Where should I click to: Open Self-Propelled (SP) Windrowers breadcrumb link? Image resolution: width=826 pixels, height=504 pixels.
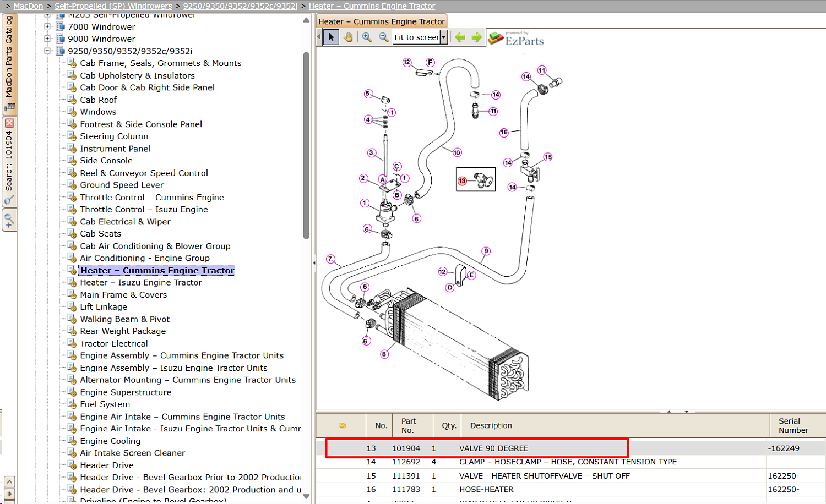click(x=113, y=6)
